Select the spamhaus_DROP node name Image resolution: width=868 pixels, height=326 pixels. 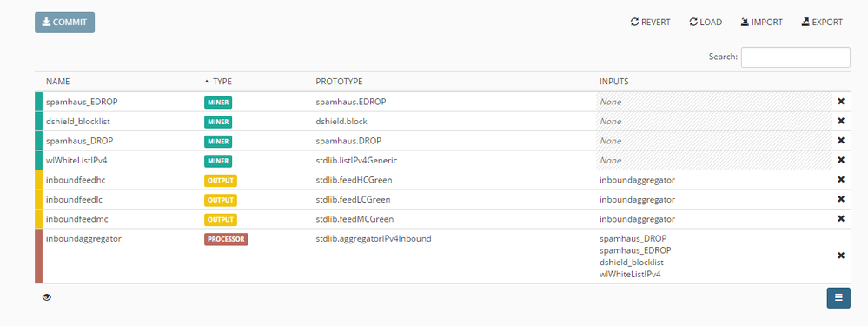(79, 141)
